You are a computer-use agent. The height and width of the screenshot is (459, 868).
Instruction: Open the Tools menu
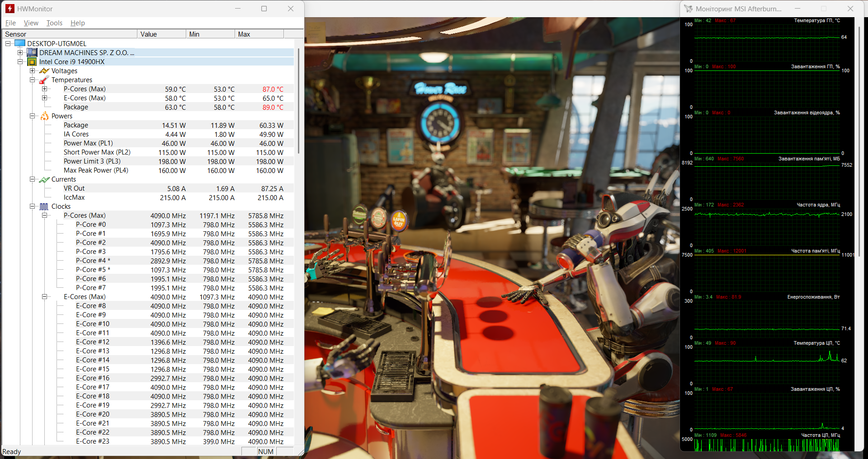click(54, 23)
